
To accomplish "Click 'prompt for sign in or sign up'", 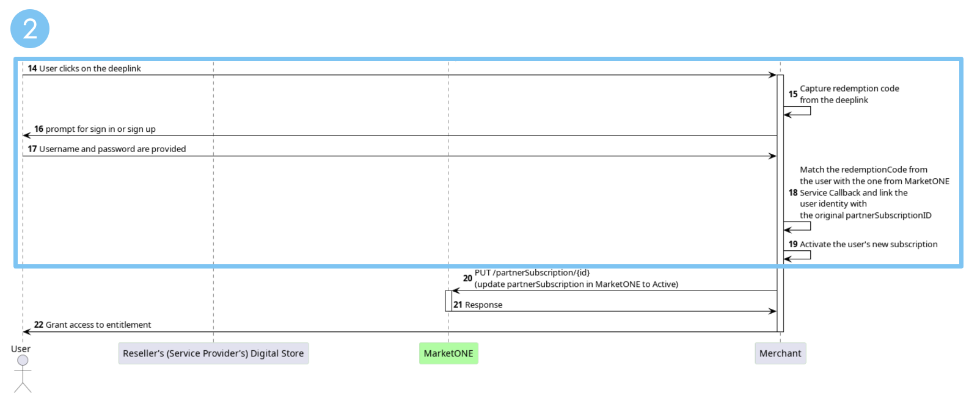I will coord(101,129).
